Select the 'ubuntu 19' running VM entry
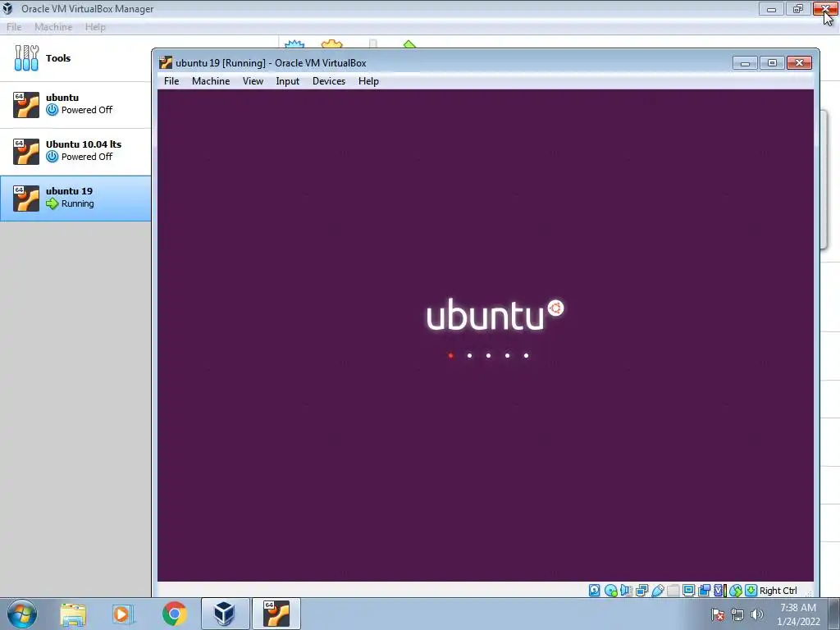This screenshot has width=840, height=630. click(75, 199)
